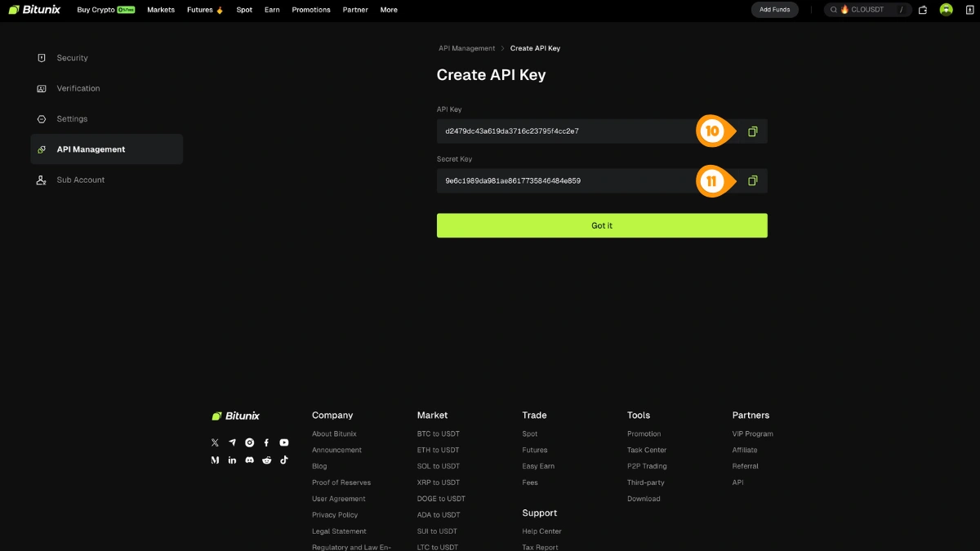
Task: Open Bitunix X (Twitter) page
Action: [215, 442]
